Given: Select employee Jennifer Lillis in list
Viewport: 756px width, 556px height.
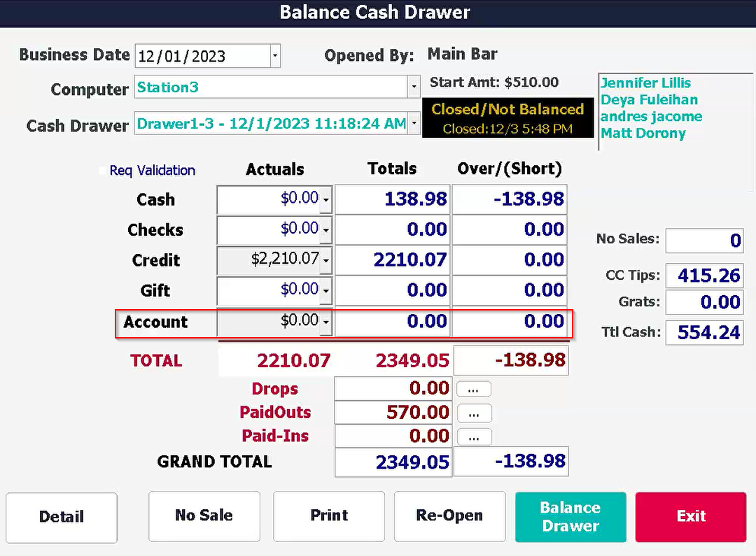Looking at the screenshot, I should click(x=645, y=83).
